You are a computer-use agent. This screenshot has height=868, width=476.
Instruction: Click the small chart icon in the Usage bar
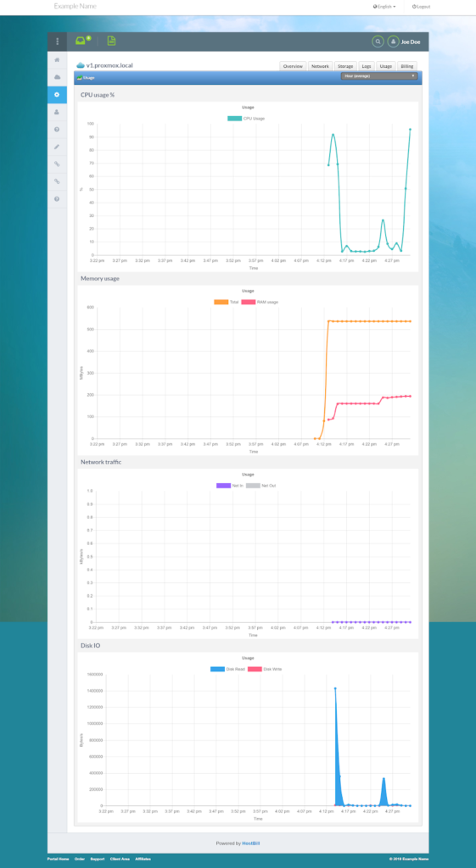80,78
